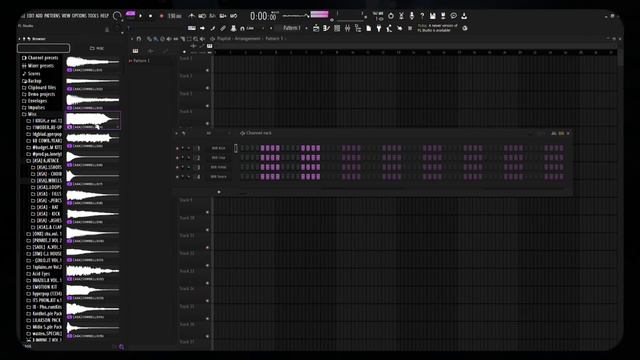Open the PATTERNS menu
Viewport: 640px width, 360px height.
point(52,16)
